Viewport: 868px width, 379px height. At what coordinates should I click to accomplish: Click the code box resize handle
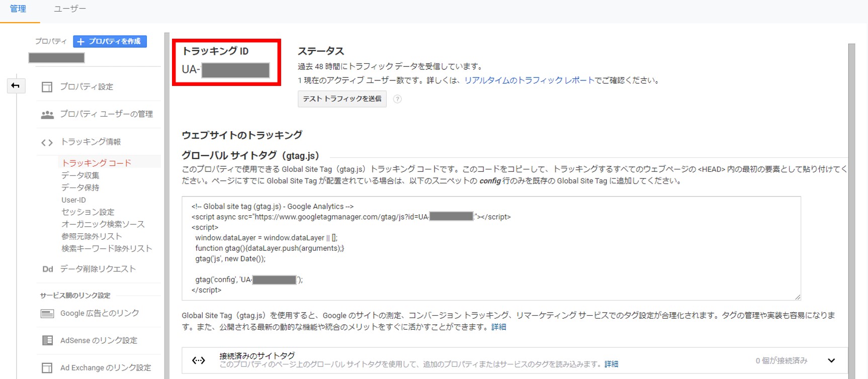coord(797,297)
